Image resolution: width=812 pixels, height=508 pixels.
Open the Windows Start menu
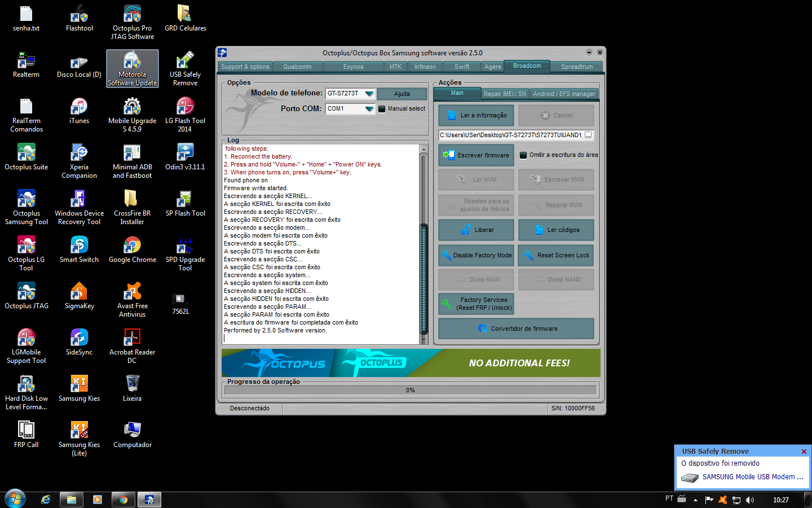click(x=15, y=500)
